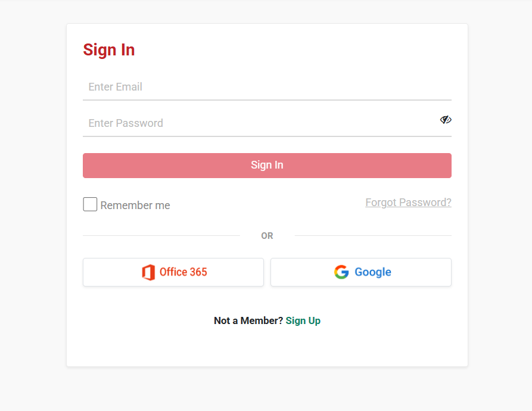Focus the Enter Password field
532x411 pixels.
coord(262,123)
